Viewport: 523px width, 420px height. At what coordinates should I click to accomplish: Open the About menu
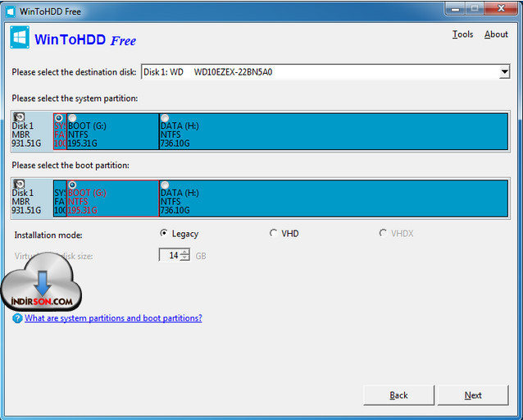496,34
